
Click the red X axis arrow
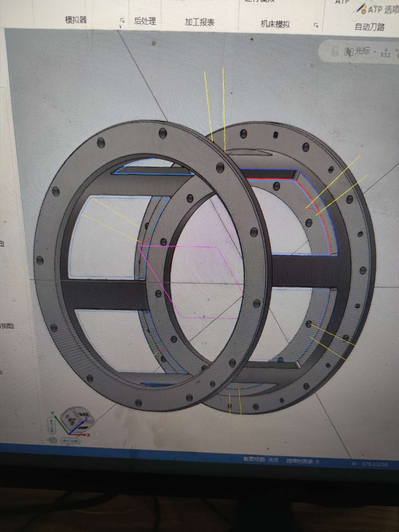87,435
